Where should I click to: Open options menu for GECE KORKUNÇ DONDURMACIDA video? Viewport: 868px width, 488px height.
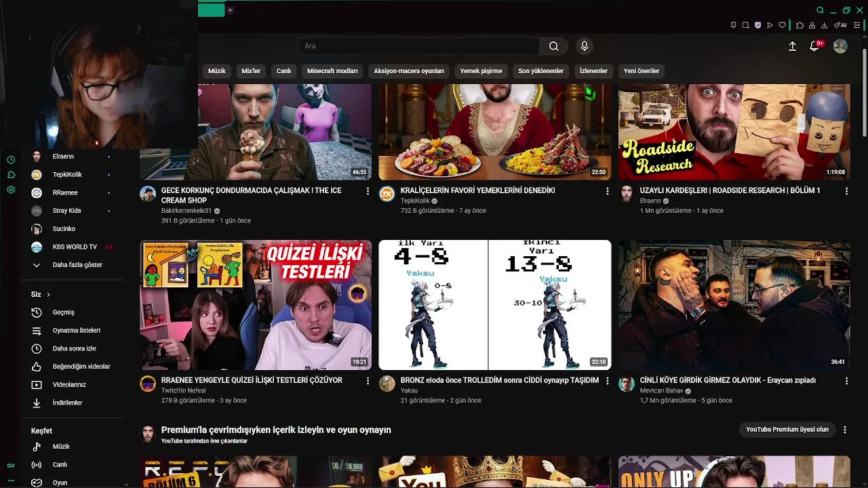point(368,192)
